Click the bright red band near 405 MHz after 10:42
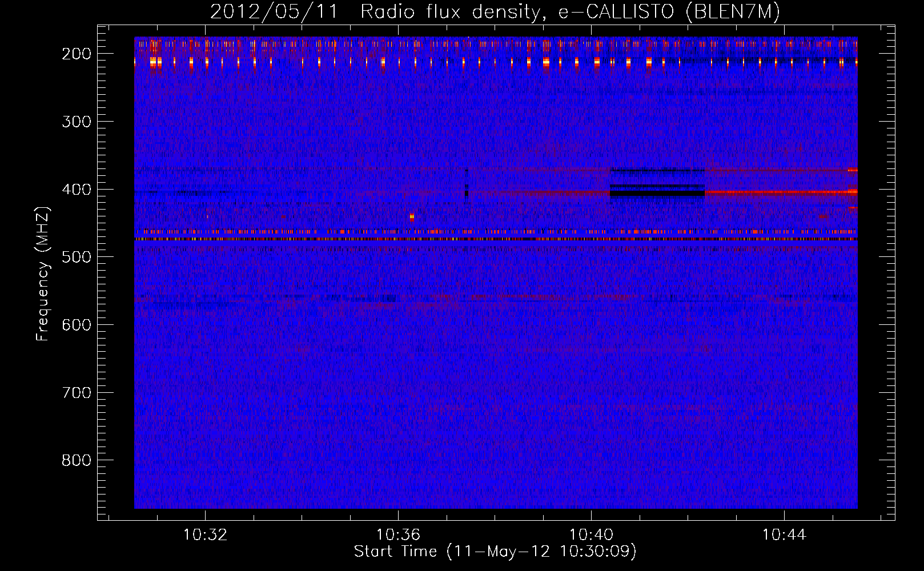 tap(781, 192)
